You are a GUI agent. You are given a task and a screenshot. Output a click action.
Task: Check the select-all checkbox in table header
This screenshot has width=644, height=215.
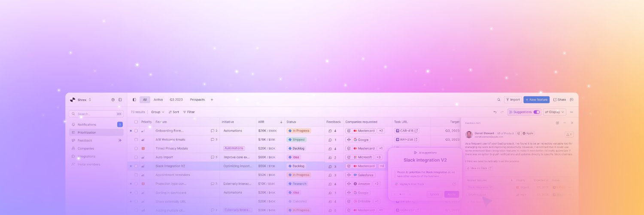(x=136, y=122)
